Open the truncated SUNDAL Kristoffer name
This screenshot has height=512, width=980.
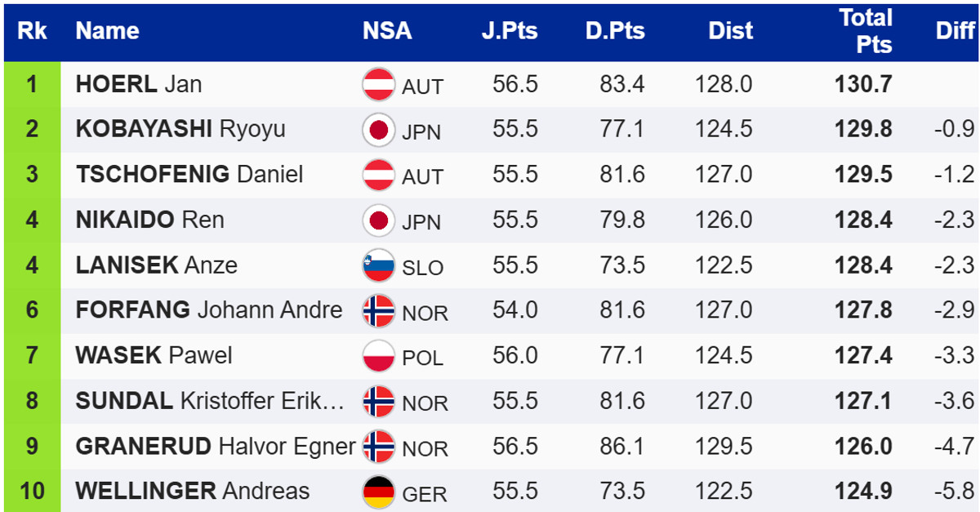click(210, 401)
